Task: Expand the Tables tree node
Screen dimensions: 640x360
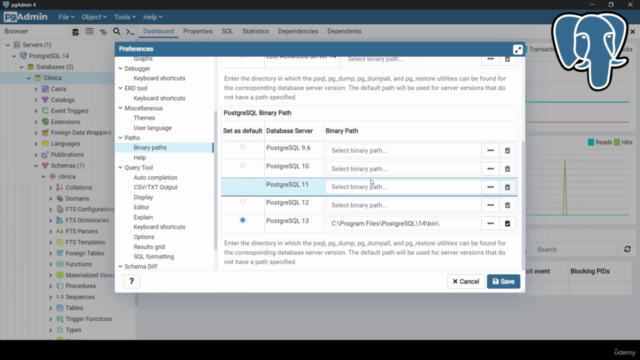Action: (x=51, y=308)
